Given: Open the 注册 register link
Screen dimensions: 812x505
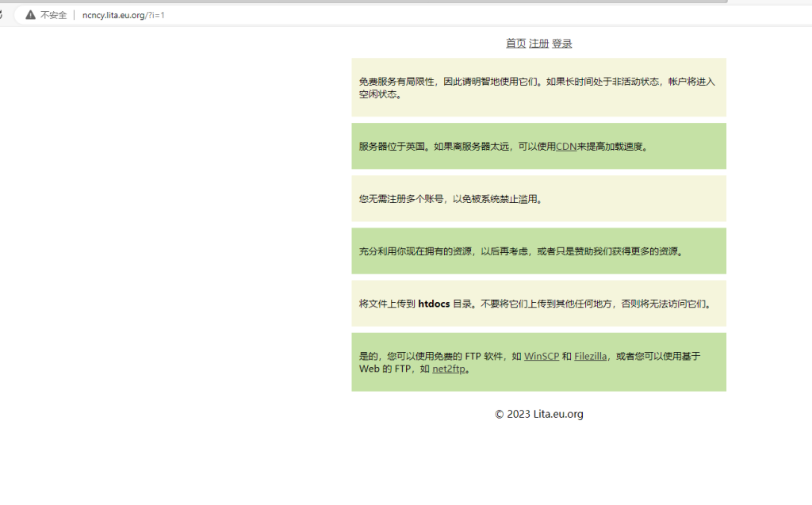Looking at the screenshot, I should [x=538, y=44].
